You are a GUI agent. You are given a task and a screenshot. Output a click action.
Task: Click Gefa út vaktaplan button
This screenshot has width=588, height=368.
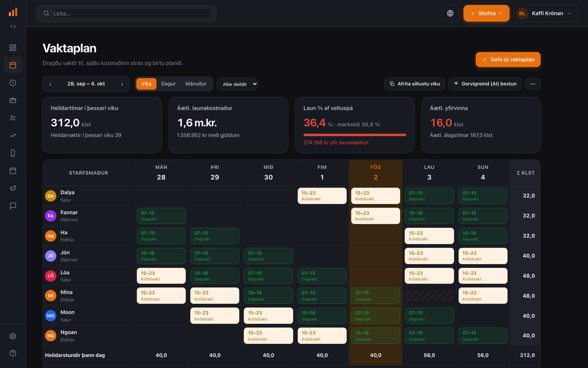[508, 59]
